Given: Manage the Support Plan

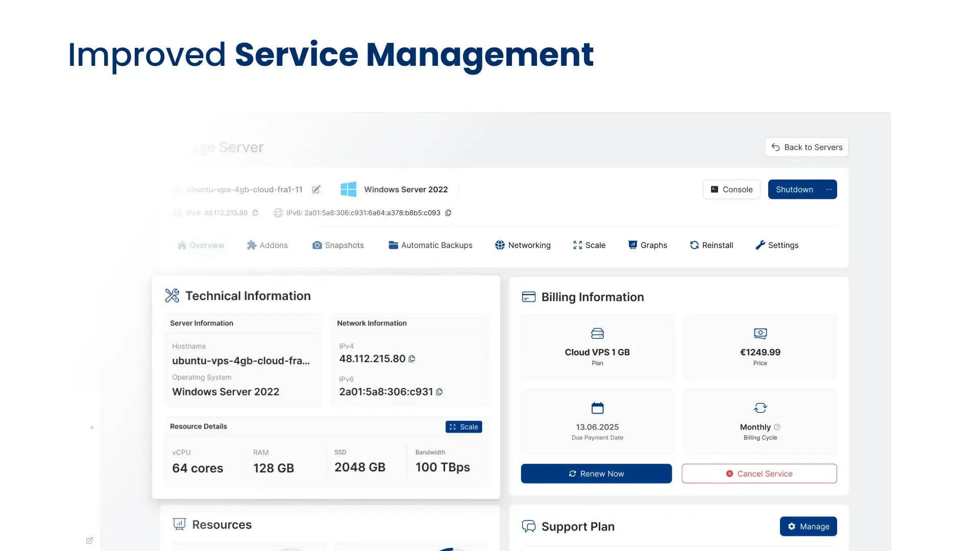Looking at the screenshot, I should coord(808,526).
